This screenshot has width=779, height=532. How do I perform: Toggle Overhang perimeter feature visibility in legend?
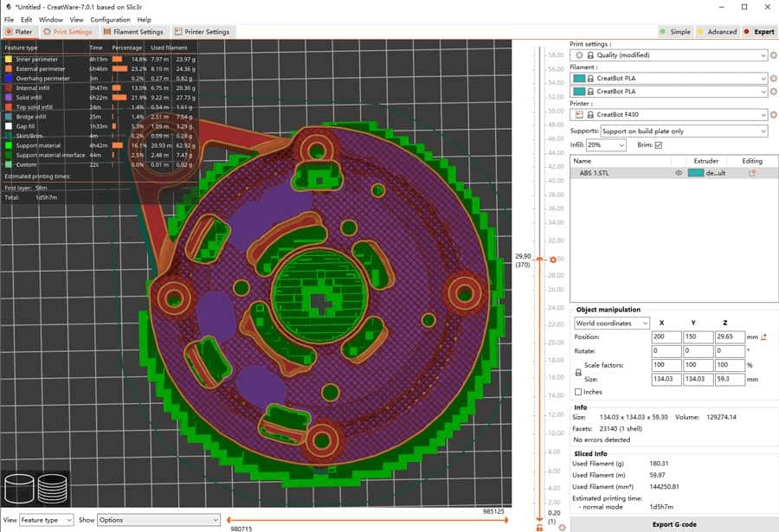point(9,78)
